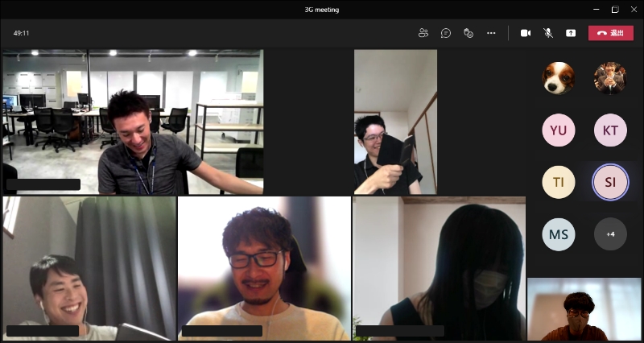
Task: Click the dog photo participant avatar
Action: (559, 78)
